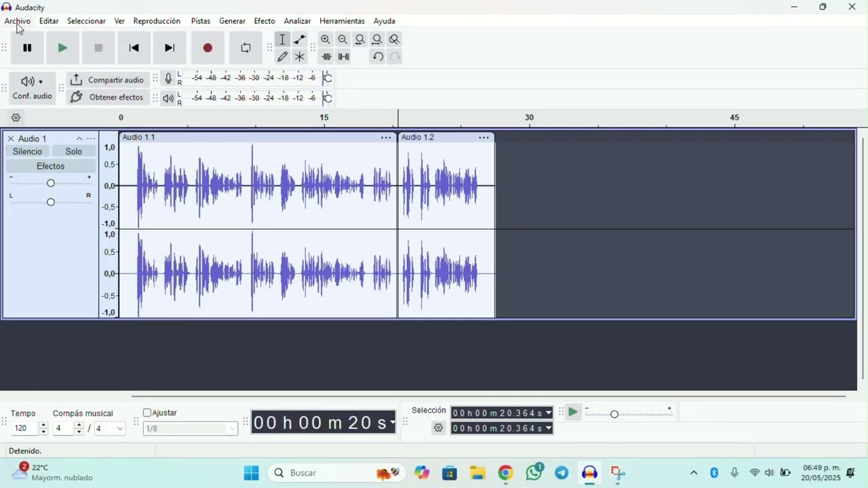The height and width of the screenshot is (488, 868).
Task: Fit selection to width zoom icon
Action: (360, 39)
